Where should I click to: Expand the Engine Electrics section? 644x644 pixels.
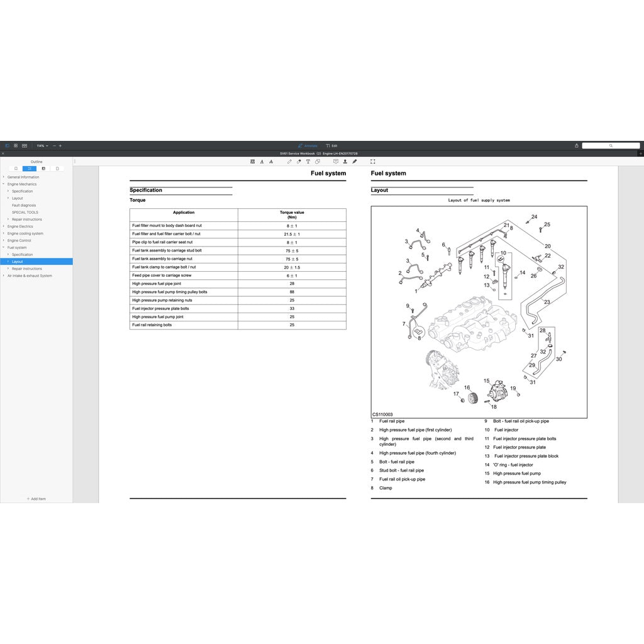[3, 226]
